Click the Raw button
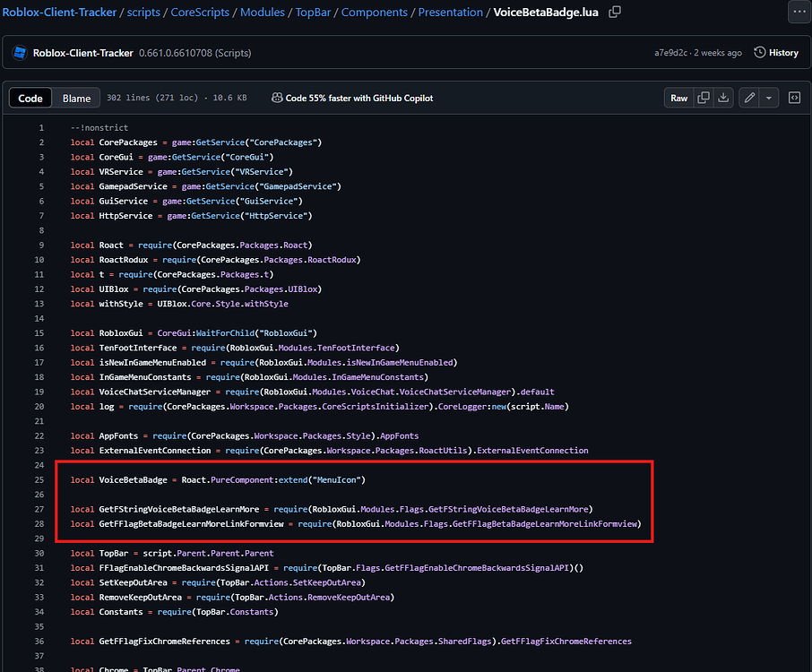812x672 pixels. [x=678, y=98]
